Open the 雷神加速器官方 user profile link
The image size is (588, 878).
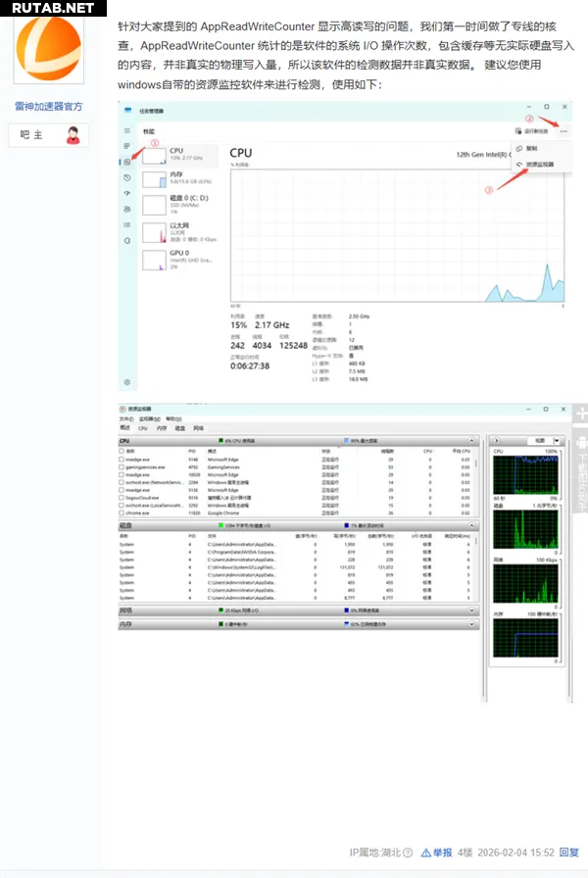pyautogui.click(x=49, y=106)
